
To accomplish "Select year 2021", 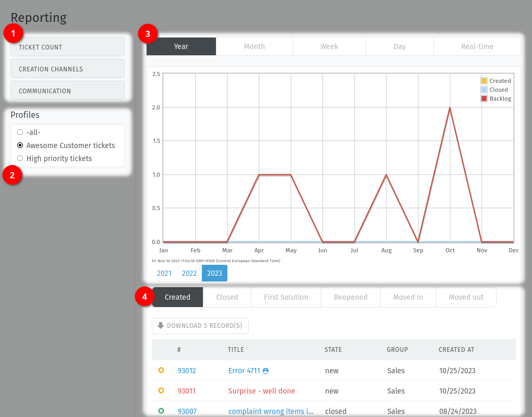I will [x=164, y=273].
